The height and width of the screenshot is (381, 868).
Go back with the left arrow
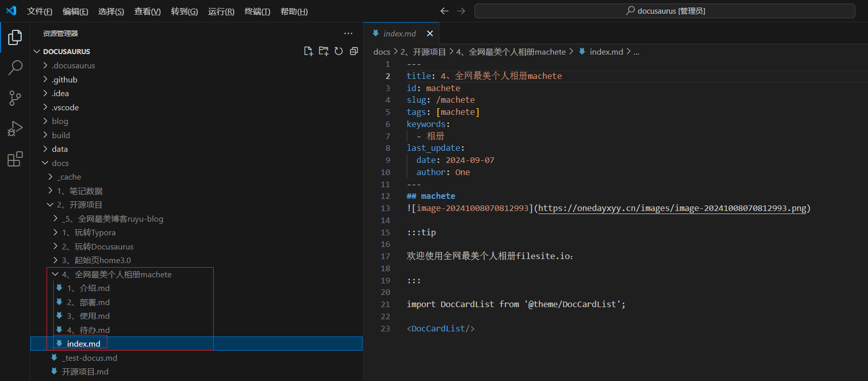(x=444, y=11)
